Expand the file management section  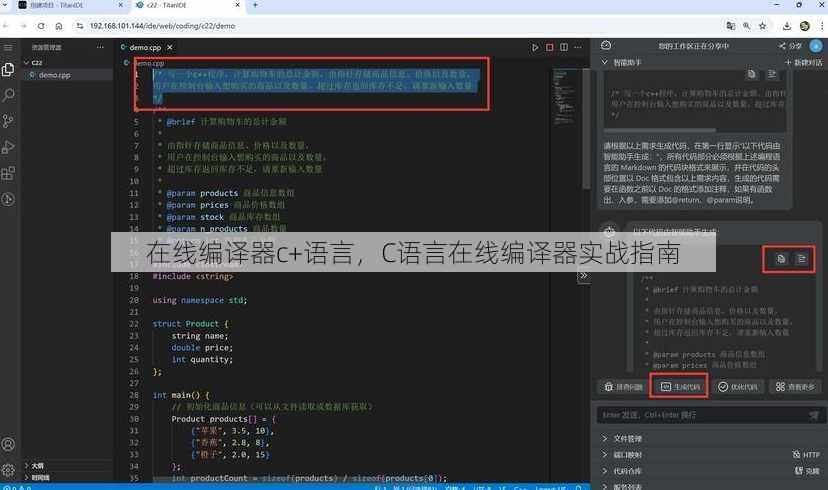tap(622, 439)
